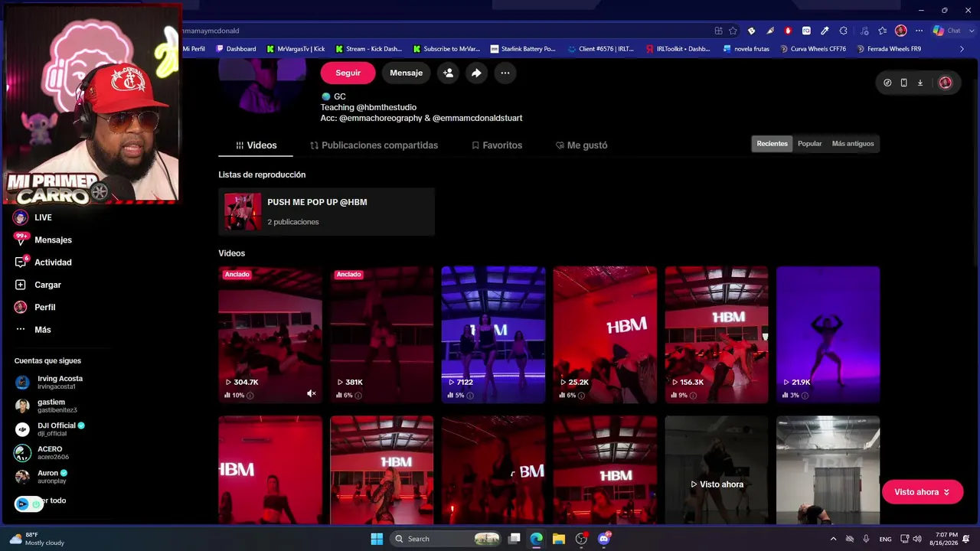Click the phone app icon in floating bar
980x551 pixels.
[903, 83]
